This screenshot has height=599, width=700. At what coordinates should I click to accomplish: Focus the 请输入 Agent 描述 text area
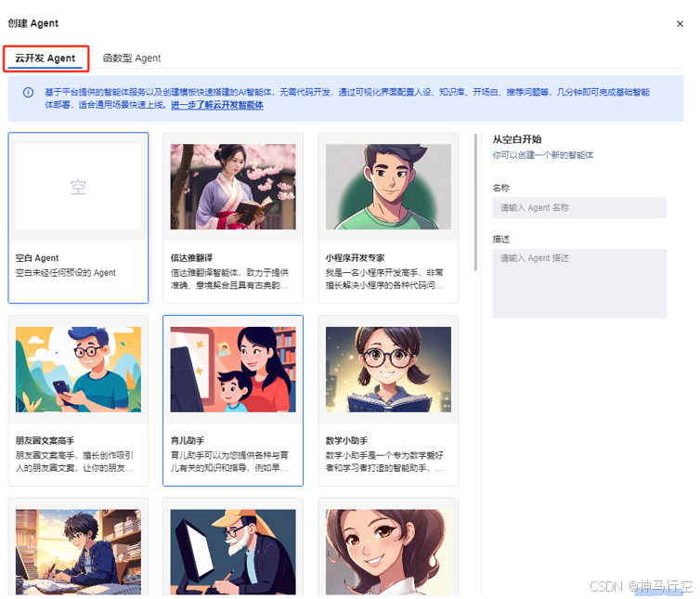(579, 283)
